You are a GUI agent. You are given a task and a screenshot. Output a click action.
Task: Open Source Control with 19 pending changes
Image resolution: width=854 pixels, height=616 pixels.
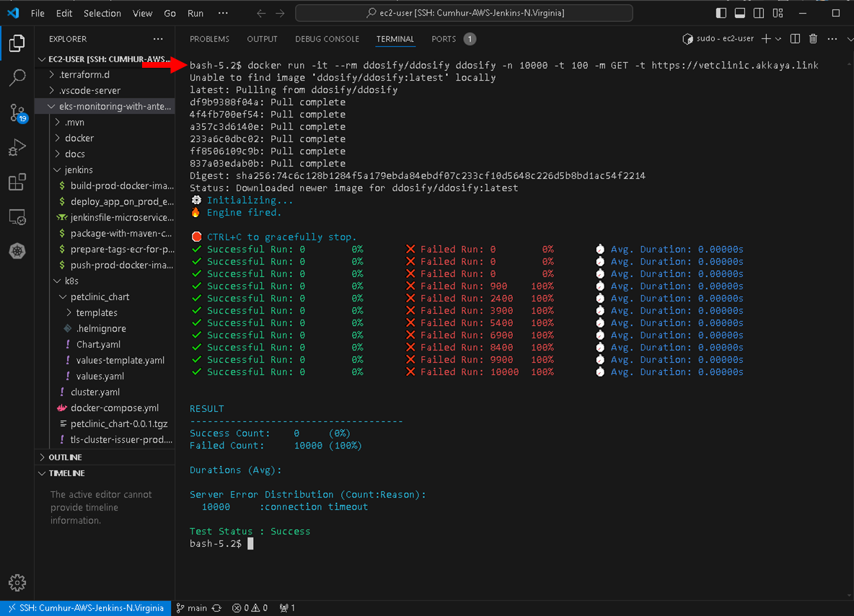pos(17,113)
